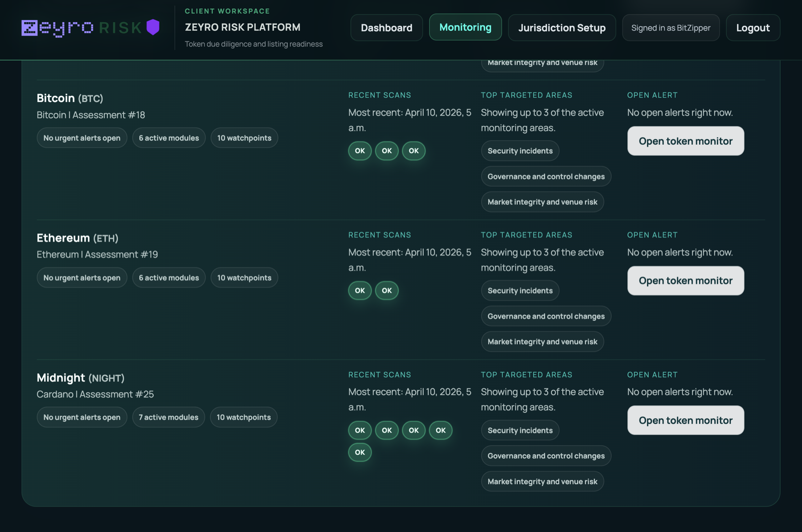This screenshot has height=532, width=802.
Task: Click the No urgent alerts open pill for Ethereum
Action: click(x=82, y=277)
